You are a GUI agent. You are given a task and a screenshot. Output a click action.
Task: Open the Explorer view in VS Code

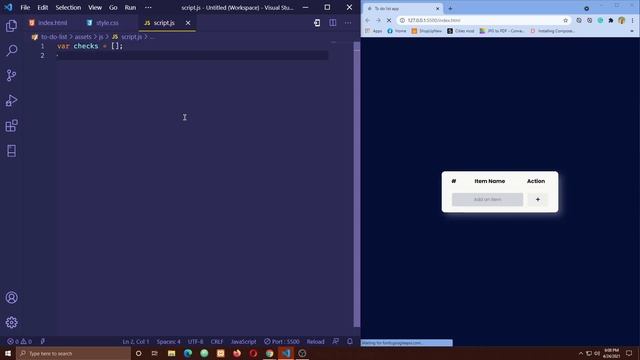pyautogui.click(x=11, y=26)
